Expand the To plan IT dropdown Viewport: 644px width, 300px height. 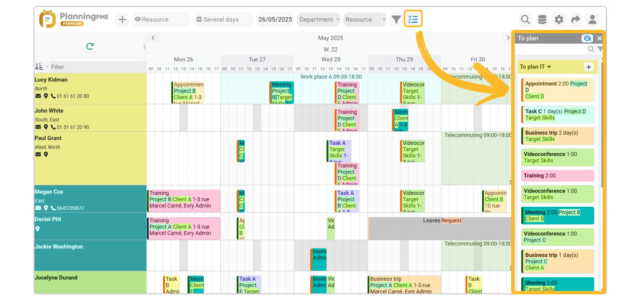[x=549, y=67]
